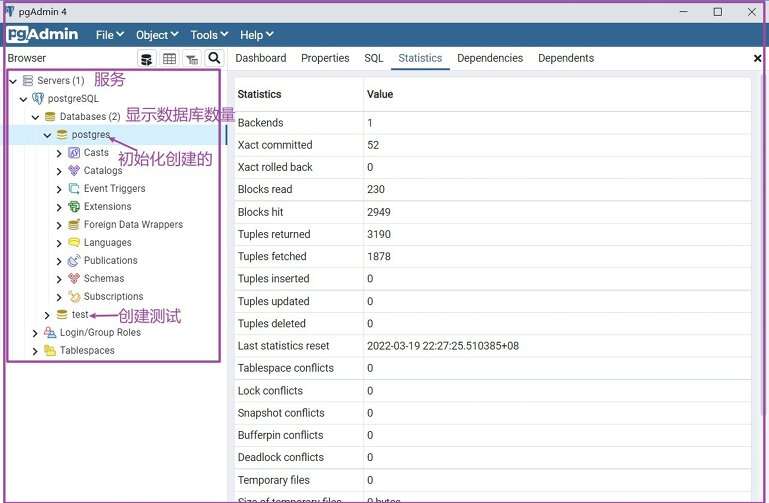Collapse the postgres database node

click(x=47, y=135)
